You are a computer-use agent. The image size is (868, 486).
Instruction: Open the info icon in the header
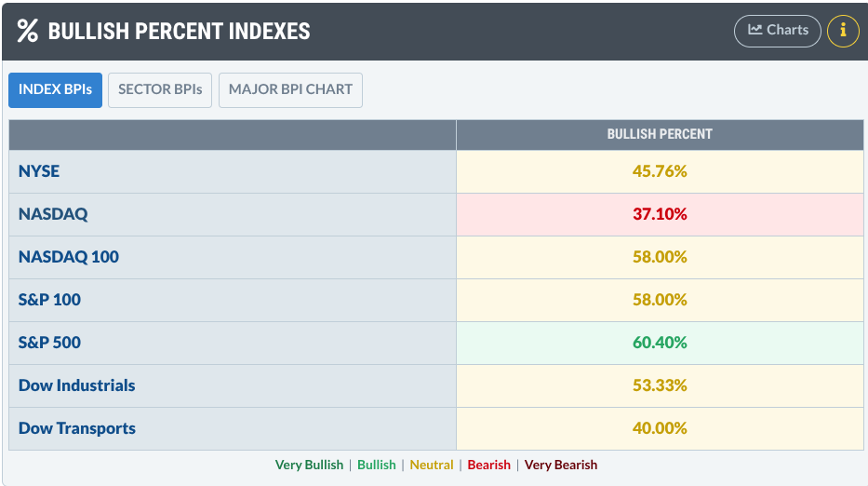843,31
